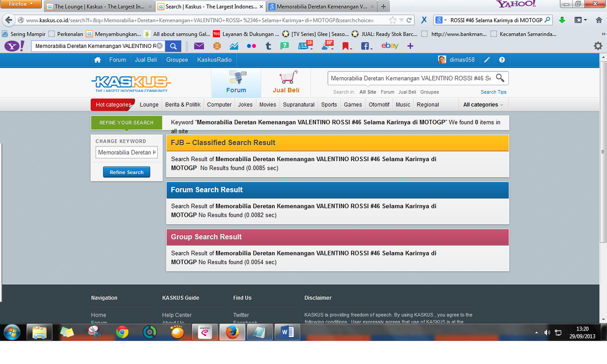607x364 pixels.
Task: Open the Supranatural category
Action: 299,105
